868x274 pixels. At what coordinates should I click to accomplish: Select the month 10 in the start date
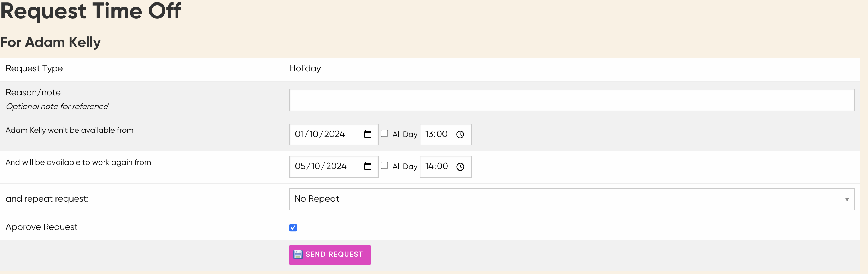tap(314, 134)
